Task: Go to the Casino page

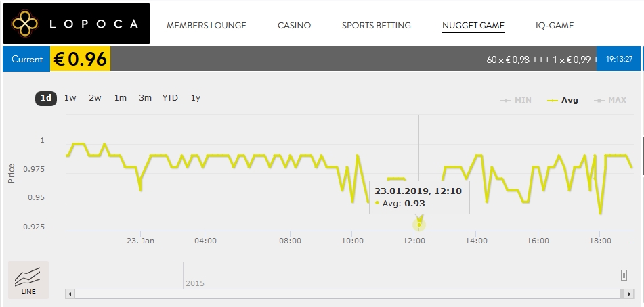Action: point(294,26)
